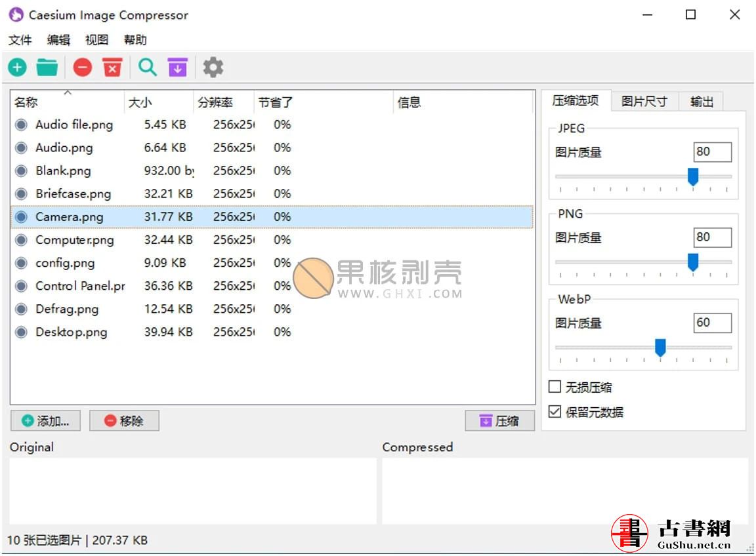
Task: Open settings via the gear icon
Action: pyautogui.click(x=213, y=67)
